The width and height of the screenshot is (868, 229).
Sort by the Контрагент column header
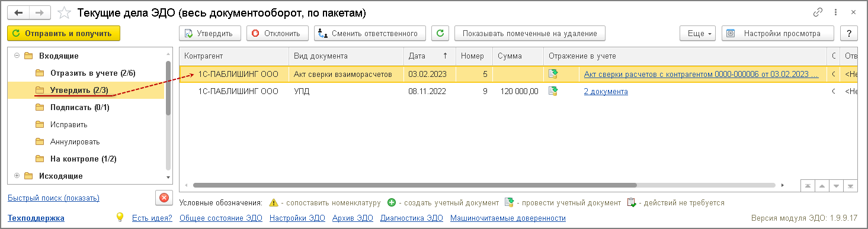[234, 56]
